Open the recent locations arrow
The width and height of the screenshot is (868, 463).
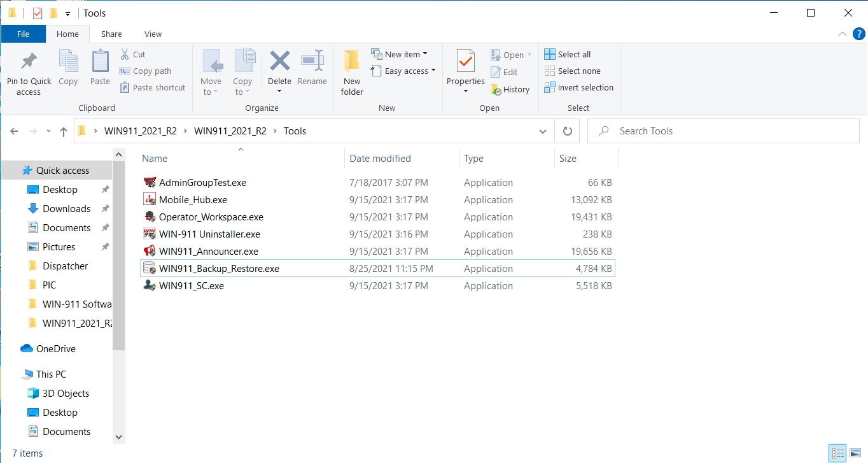coord(49,131)
